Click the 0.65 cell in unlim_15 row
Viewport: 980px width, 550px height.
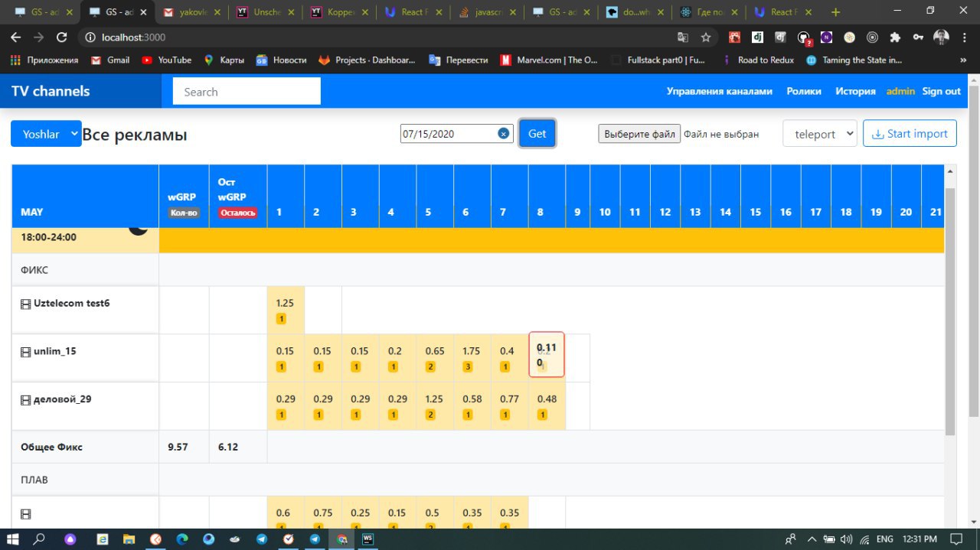pos(435,358)
